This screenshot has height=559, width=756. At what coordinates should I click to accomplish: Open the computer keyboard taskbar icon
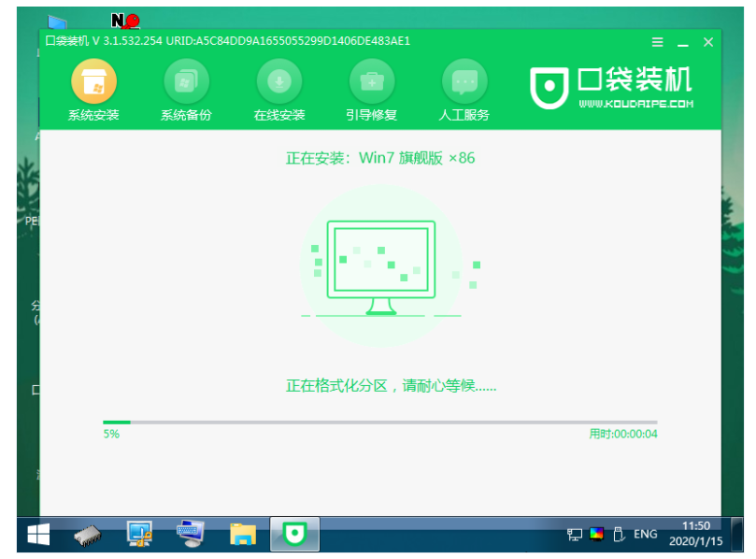pos(191,534)
